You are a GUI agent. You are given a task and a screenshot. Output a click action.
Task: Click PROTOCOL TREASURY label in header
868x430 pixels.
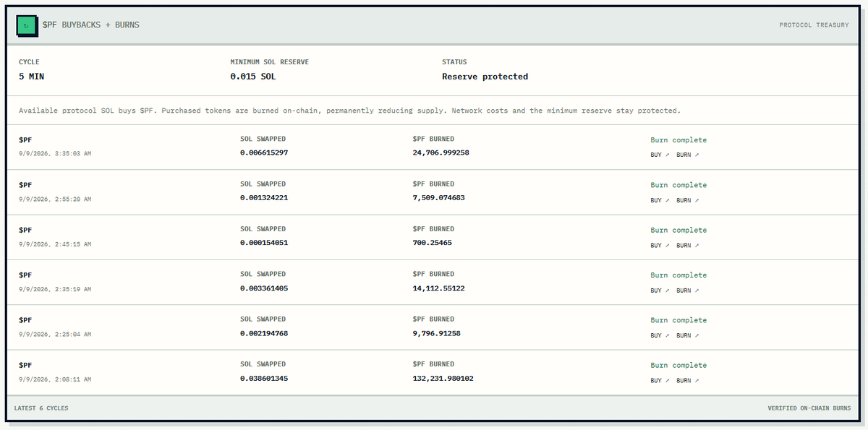[x=814, y=25]
